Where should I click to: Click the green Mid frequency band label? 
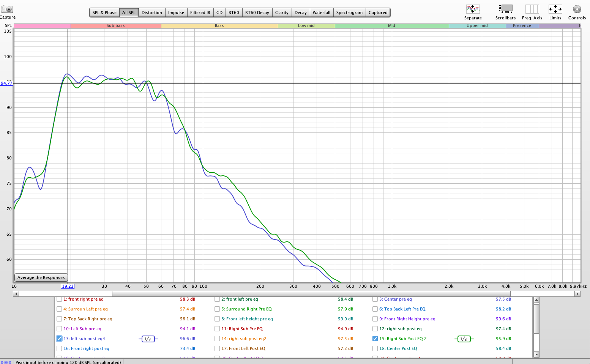point(392,26)
